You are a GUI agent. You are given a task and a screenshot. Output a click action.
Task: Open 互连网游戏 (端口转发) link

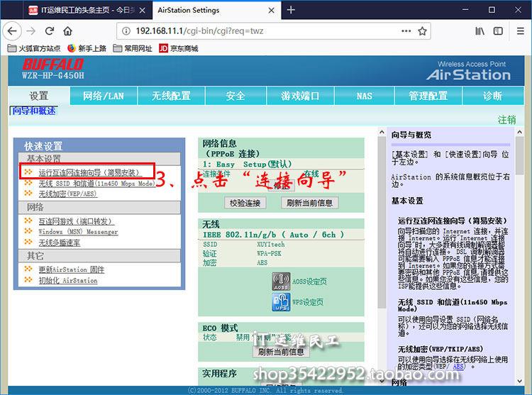pos(77,221)
